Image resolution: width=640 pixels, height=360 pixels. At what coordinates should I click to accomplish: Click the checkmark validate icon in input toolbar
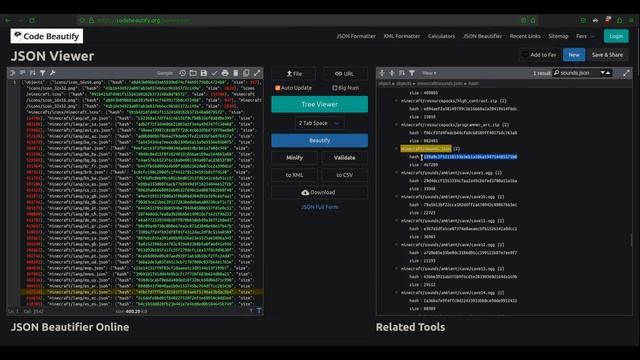click(x=214, y=73)
